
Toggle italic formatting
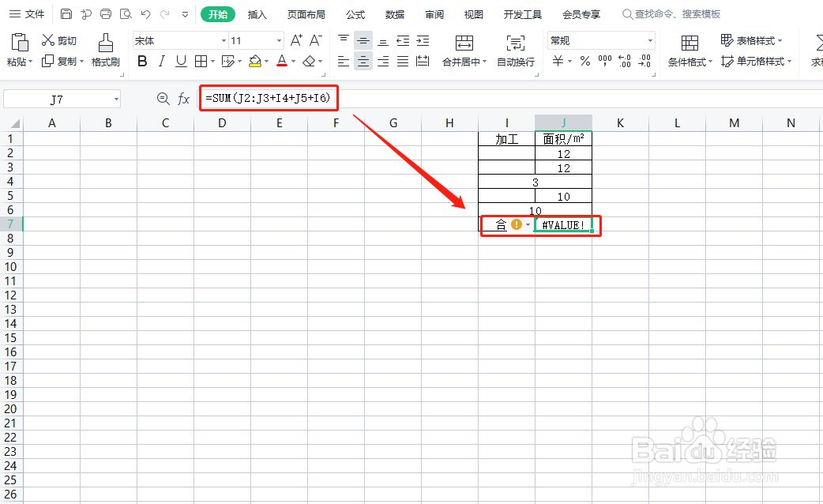tap(161, 61)
